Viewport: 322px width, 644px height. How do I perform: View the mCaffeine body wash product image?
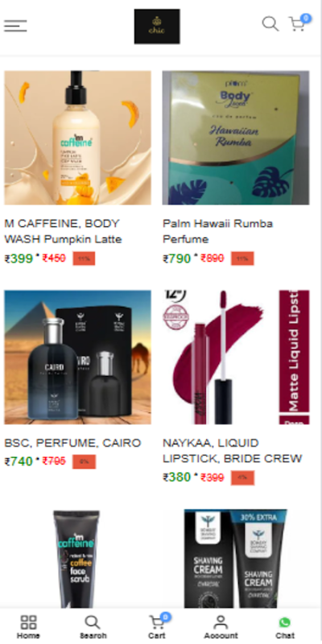[x=77, y=138]
